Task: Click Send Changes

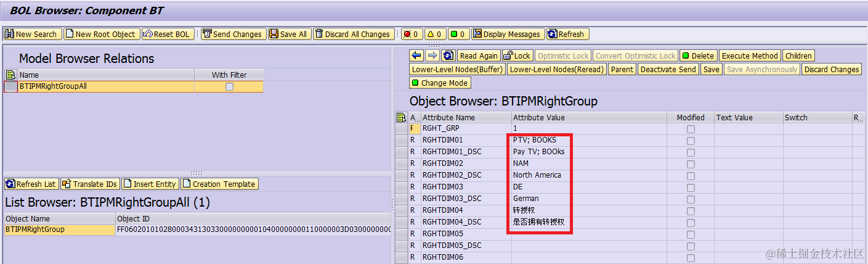Action: [x=233, y=34]
